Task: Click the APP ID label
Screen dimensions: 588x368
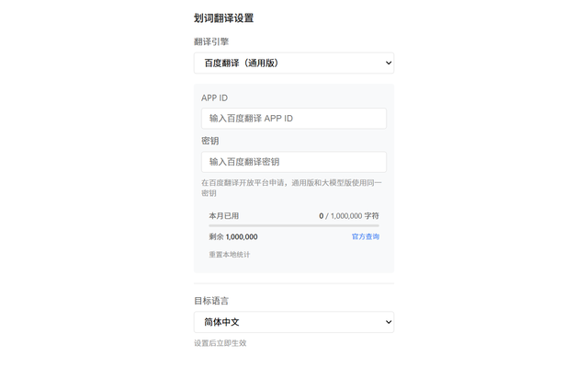Action: click(214, 98)
